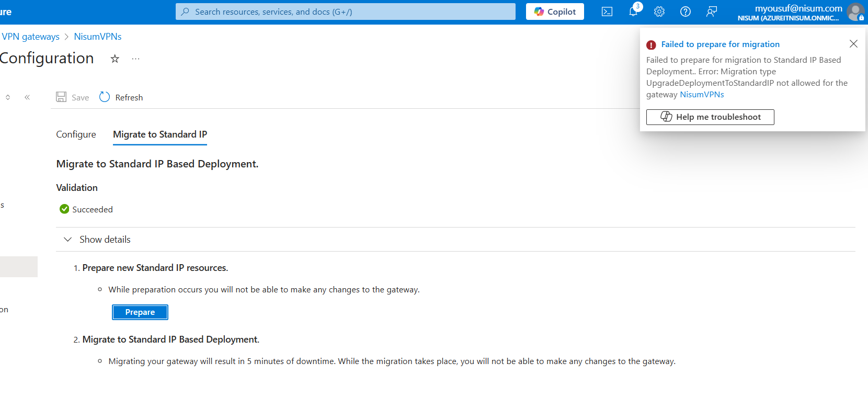Click the red error icon in notification
The width and height of the screenshot is (868, 397).
[651, 45]
